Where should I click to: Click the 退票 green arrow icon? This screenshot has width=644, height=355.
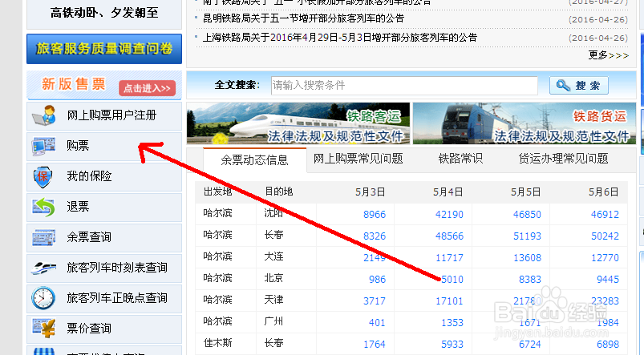coord(43,207)
